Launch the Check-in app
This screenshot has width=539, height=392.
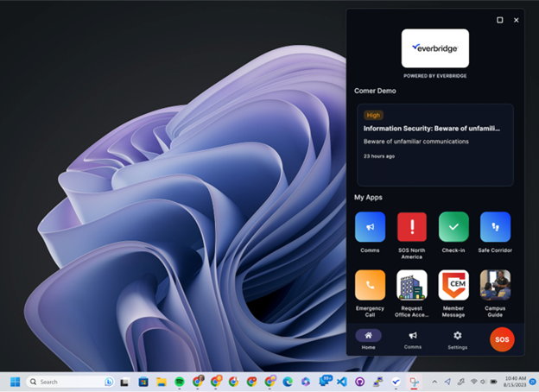pyautogui.click(x=453, y=227)
